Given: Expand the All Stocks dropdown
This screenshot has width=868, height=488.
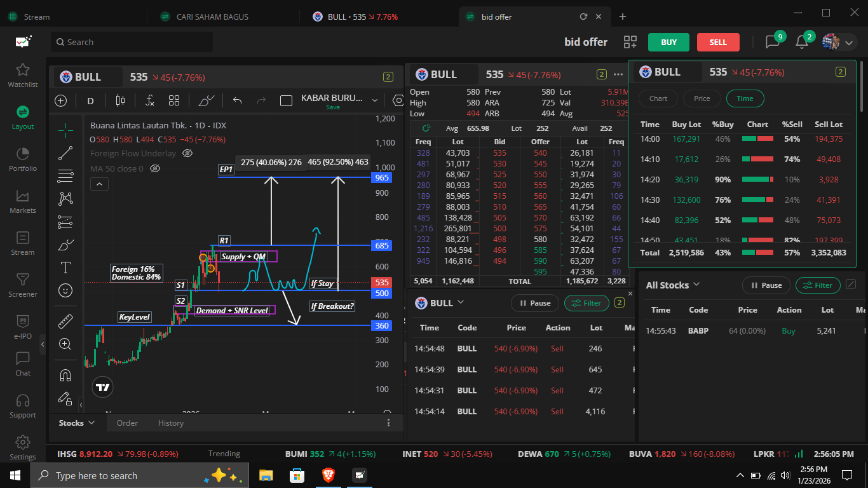Looking at the screenshot, I should [x=673, y=285].
